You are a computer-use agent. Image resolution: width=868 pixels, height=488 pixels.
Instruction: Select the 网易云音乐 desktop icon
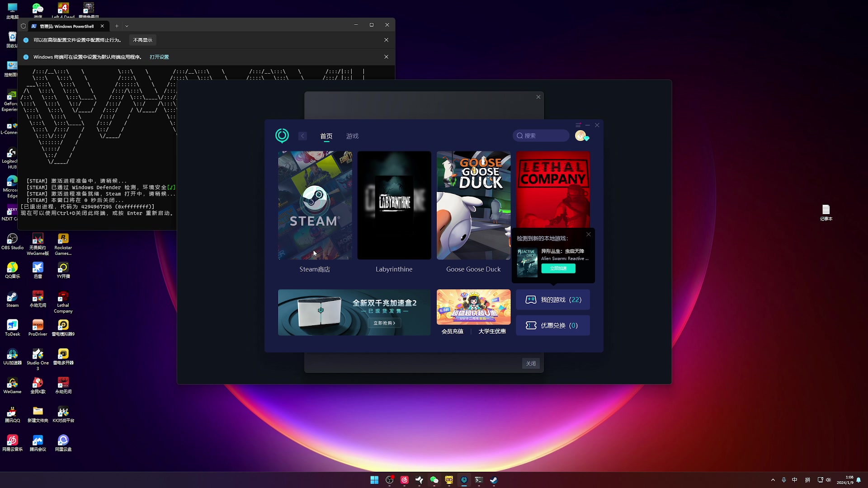point(12,443)
